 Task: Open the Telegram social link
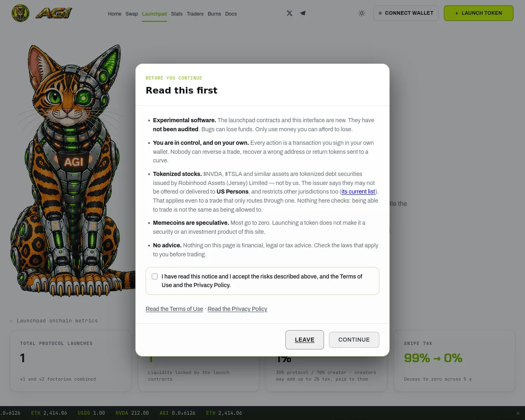tap(303, 13)
